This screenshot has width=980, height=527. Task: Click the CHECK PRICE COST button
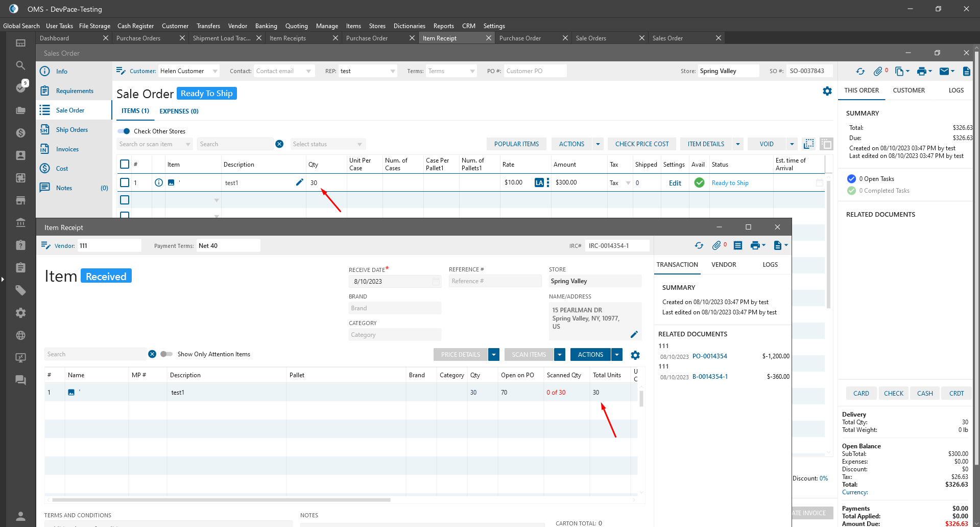click(x=642, y=144)
